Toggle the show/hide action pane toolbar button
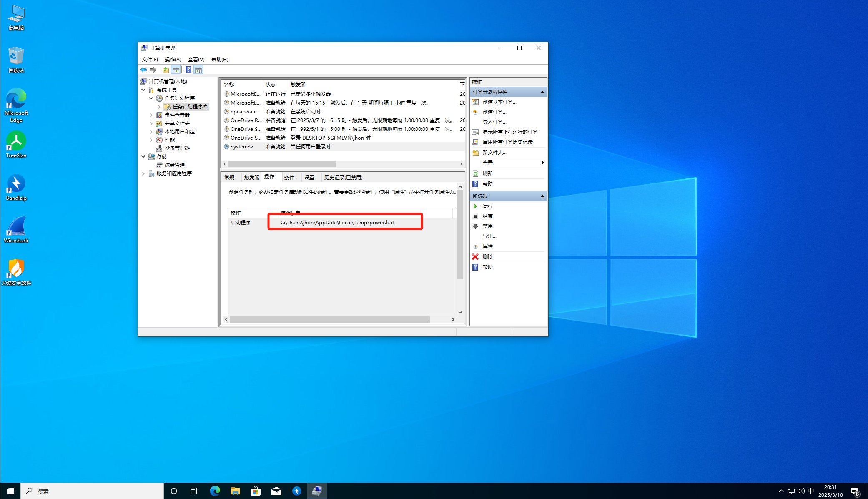This screenshot has height=499, width=868. [x=198, y=70]
